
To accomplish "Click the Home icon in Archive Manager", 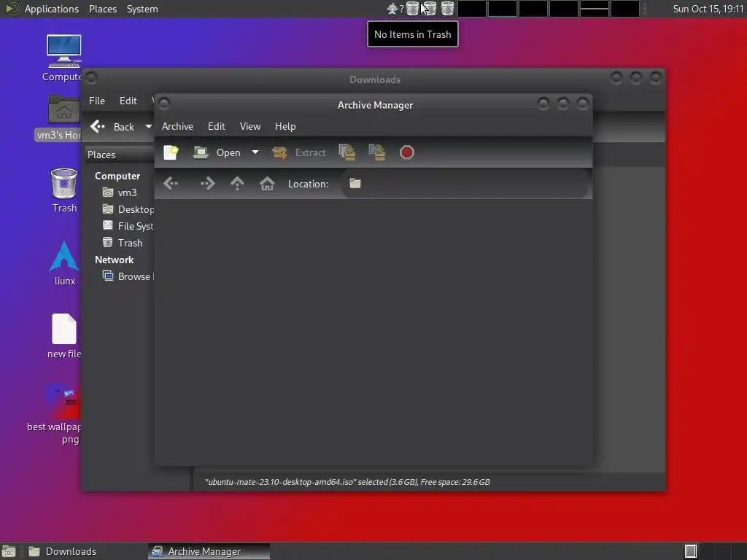I will pyautogui.click(x=267, y=183).
